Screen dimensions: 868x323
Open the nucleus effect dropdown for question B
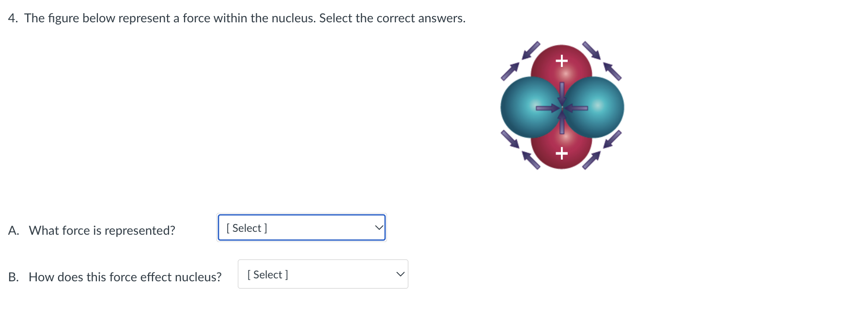[323, 274]
